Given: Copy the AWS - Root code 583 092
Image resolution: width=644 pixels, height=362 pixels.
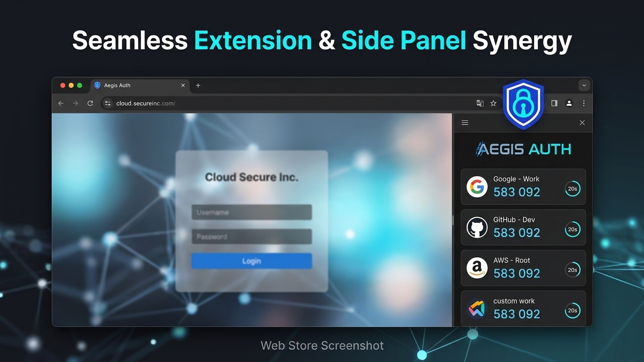Looking at the screenshot, I should coord(517,273).
